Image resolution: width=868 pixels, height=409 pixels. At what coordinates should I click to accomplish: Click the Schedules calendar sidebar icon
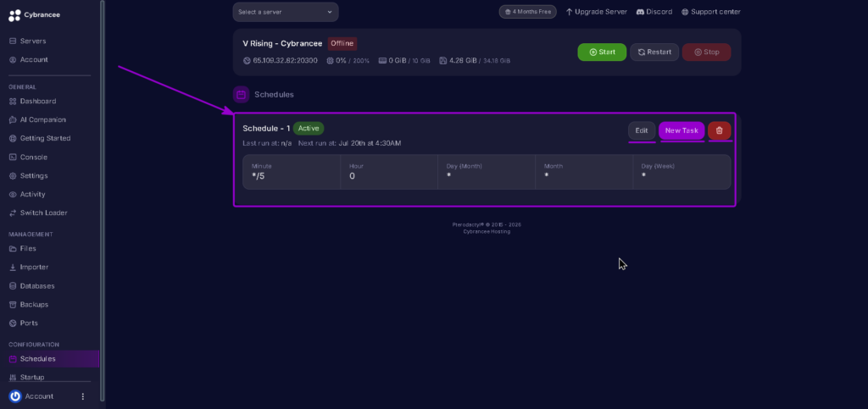pyautogui.click(x=14, y=359)
